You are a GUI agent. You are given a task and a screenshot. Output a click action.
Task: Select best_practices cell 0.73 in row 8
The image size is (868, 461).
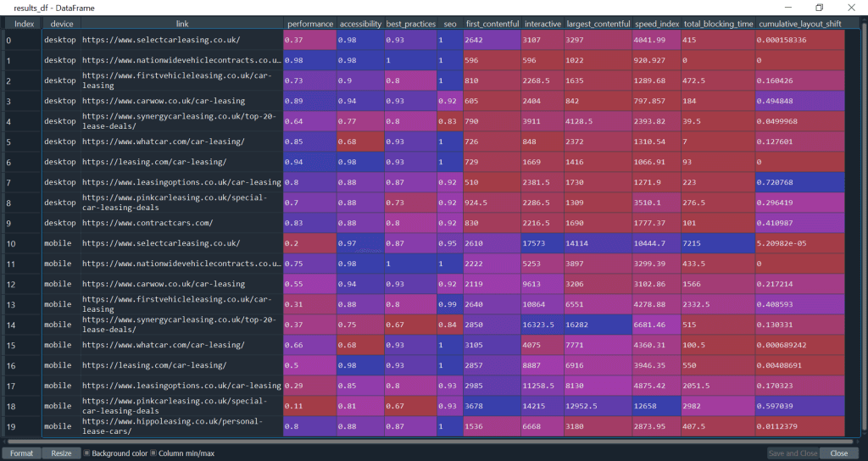point(411,203)
